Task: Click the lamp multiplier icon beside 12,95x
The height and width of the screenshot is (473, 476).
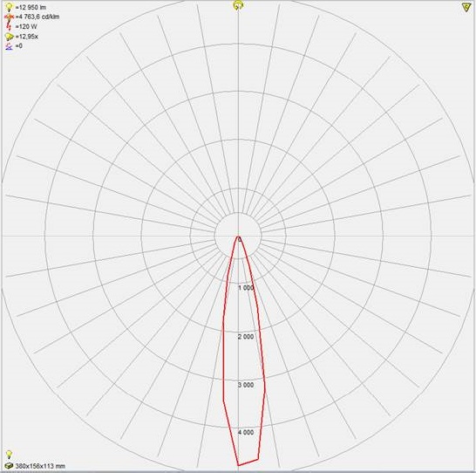Action: [x=10, y=37]
